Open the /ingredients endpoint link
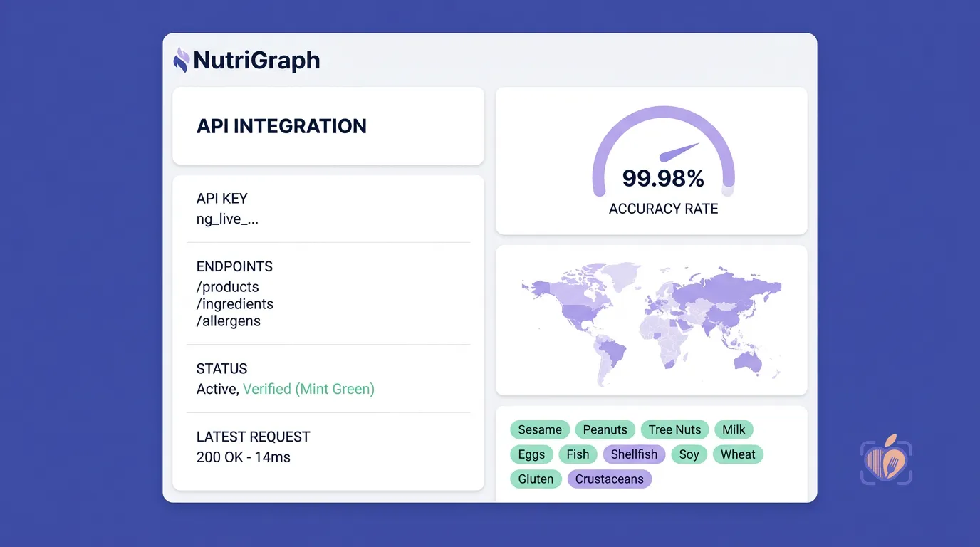Image resolution: width=980 pixels, height=547 pixels. click(x=235, y=304)
